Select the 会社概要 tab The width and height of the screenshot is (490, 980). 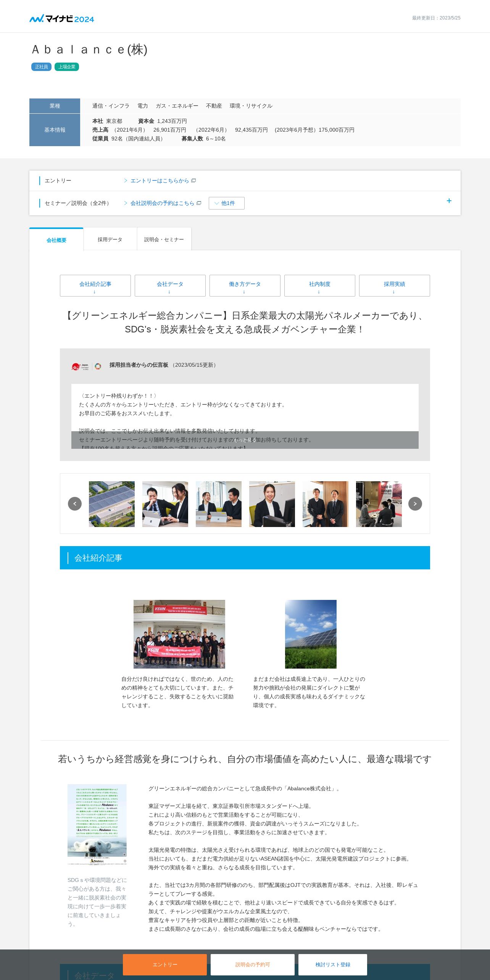[x=56, y=240]
